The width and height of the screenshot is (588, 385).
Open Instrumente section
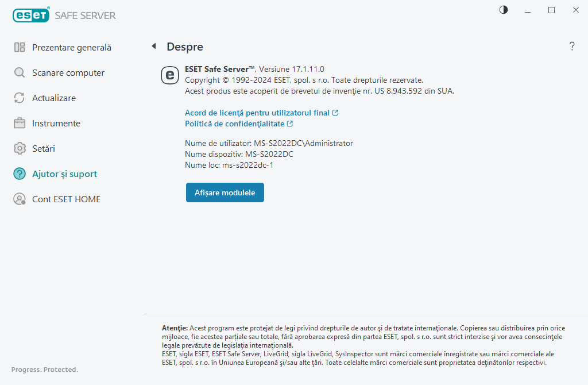click(x=56, y=123)
